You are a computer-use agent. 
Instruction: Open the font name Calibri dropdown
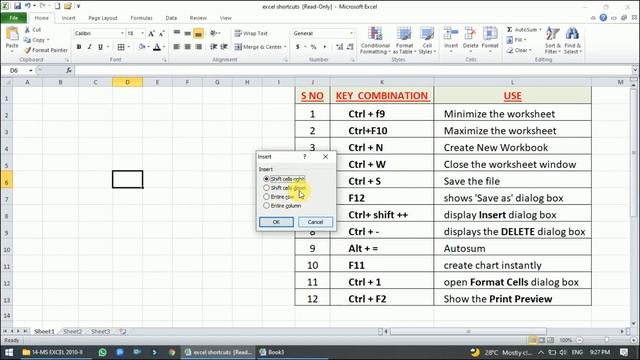(x=122, y=33)
